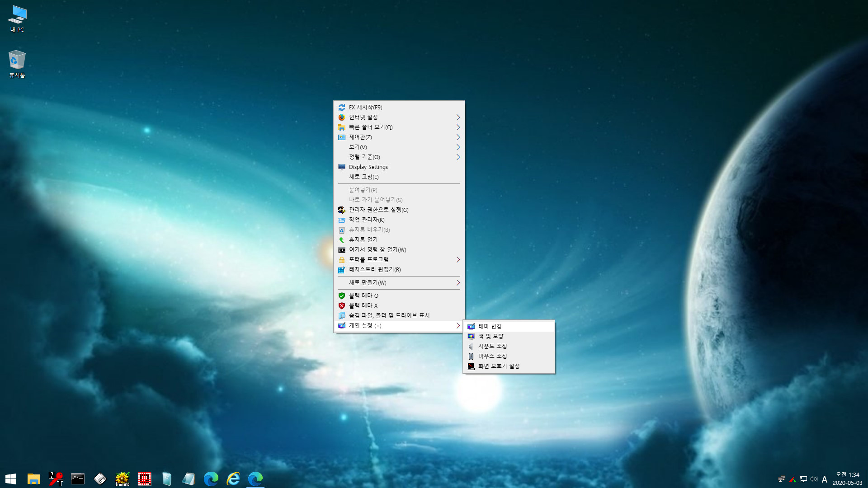The height and width of the screenshot is (488, 868).
Task: Click the monitor icon beside Display Settings
Action: 342,167
